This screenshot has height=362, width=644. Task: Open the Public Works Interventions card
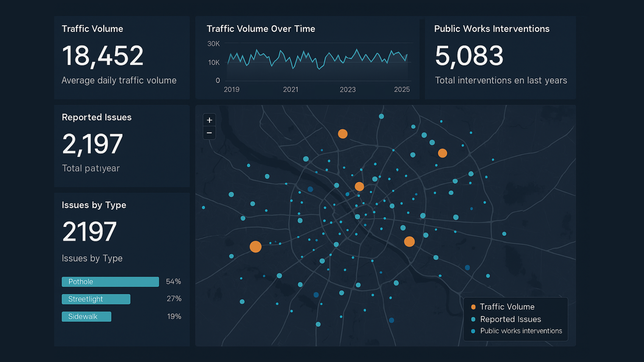coord(500,57)
